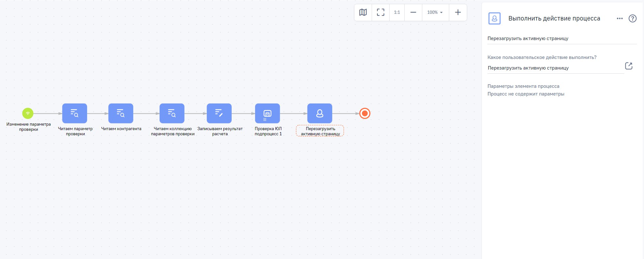Click the 'Какое пользовательское действие выполнить?' label
Viewport: 644px width, 259px height.
(x=542, y=57)
